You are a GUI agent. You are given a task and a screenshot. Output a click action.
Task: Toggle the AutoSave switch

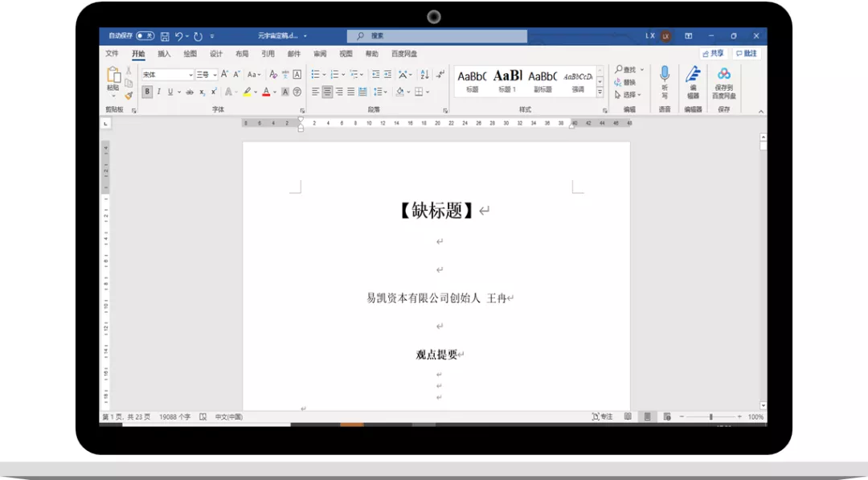(145, 35)
